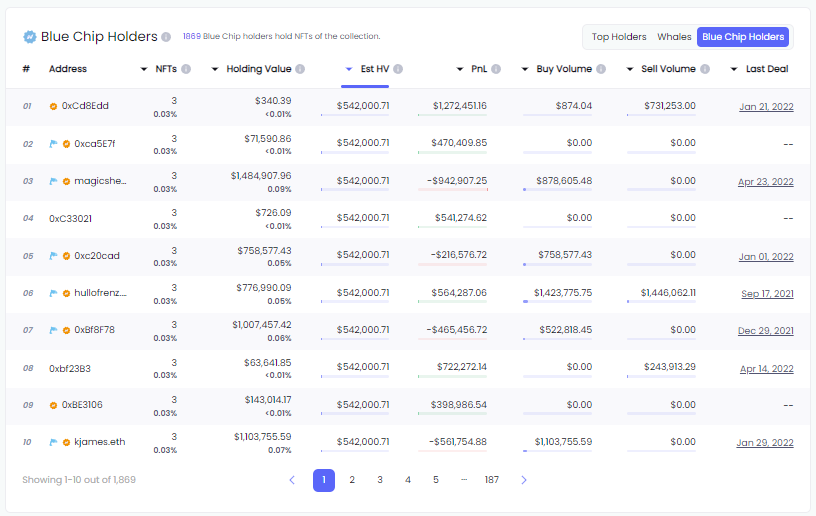Go to page 5
The width and height of the screenshot is (816, 516).
[436, 480]
